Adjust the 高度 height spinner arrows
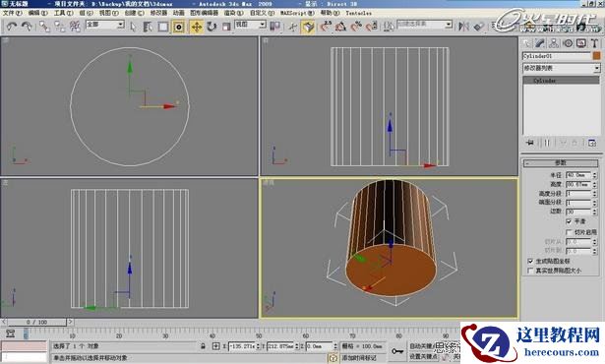This screenshot has width=605, height=364. (594, 185)
